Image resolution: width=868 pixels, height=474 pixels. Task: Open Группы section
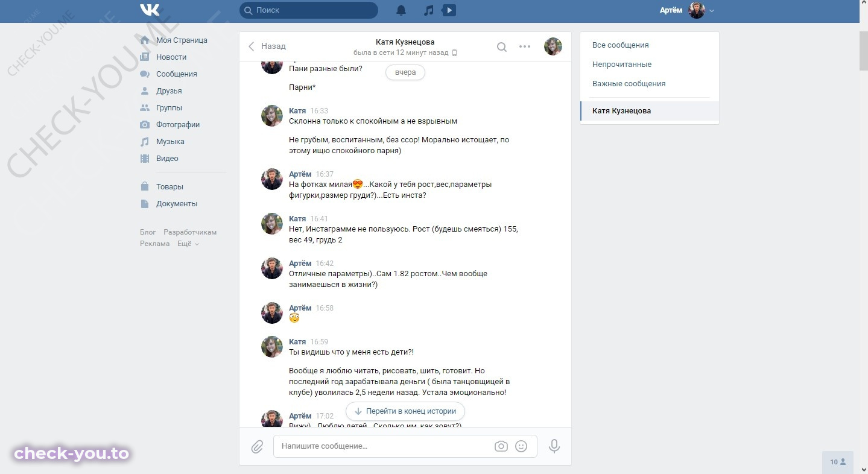pyautogui.click(x=169, y=108)
